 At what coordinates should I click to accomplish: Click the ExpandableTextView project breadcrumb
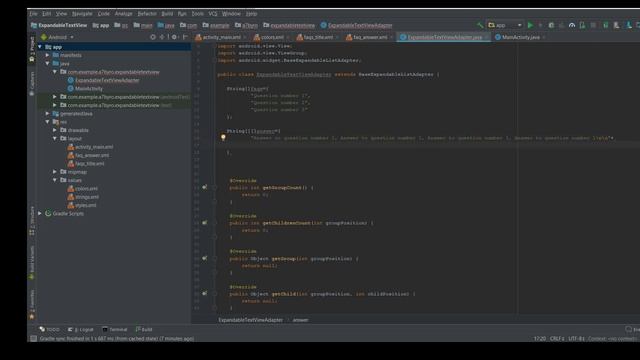59,25
